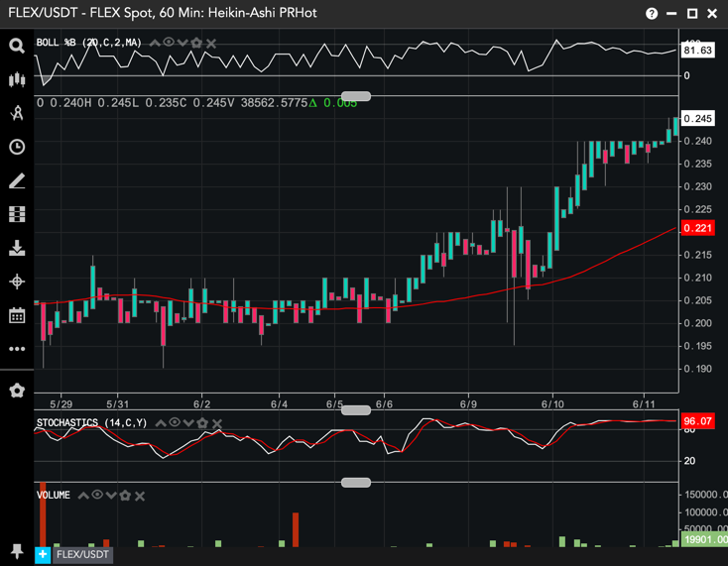Open the symbol search magnifier icon
This screenshot has height=566, width=728.
point(17,46)
